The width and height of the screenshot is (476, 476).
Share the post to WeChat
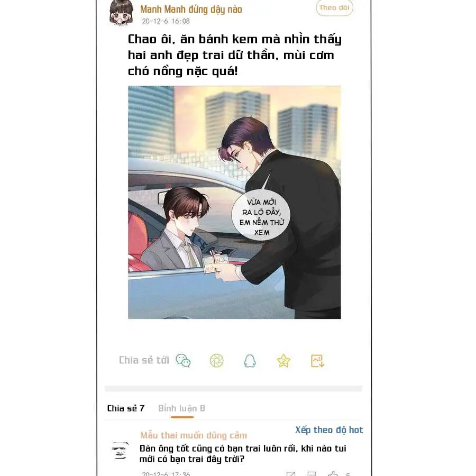183,361
